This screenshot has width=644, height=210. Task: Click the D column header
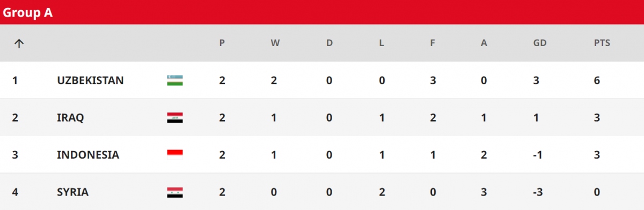coord(330,43)
